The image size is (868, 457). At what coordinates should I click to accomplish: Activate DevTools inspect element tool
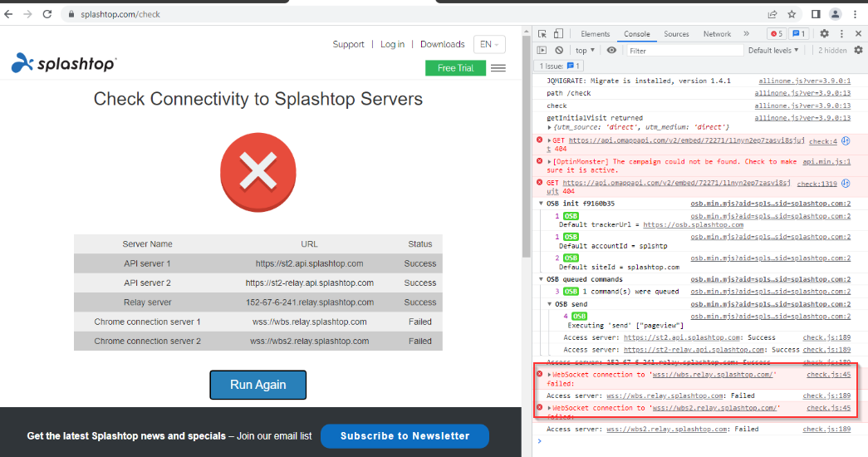[542, 34]
